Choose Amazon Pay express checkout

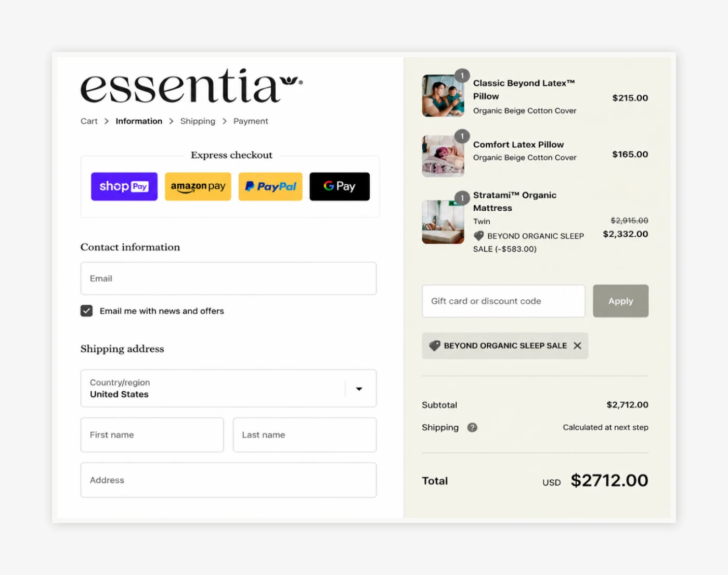click(198, 186)
